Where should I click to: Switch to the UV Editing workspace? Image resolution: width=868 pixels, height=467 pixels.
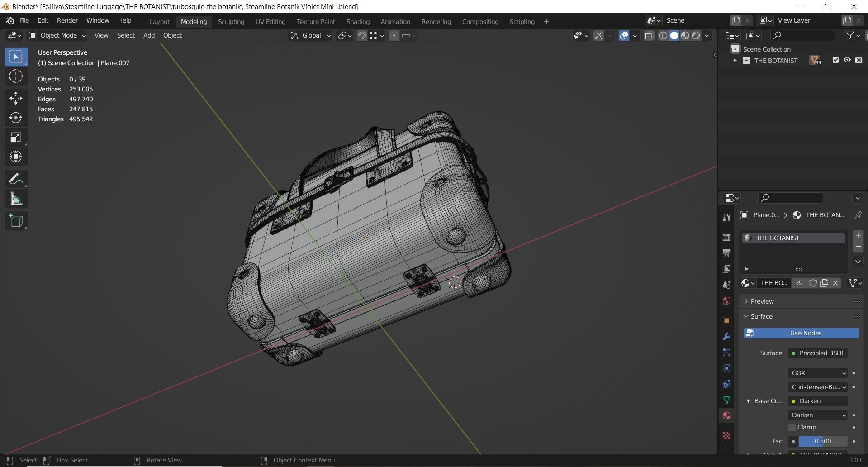click(270, 22)
